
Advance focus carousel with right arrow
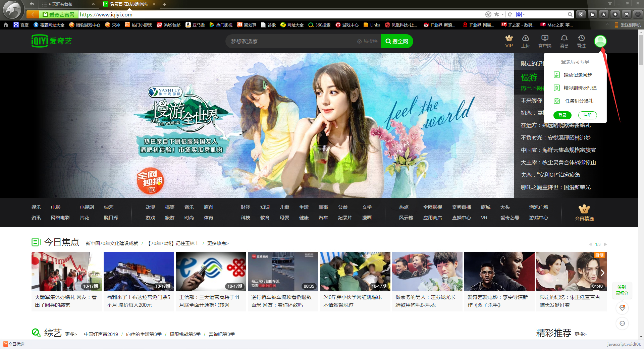[x=602, y=273]
